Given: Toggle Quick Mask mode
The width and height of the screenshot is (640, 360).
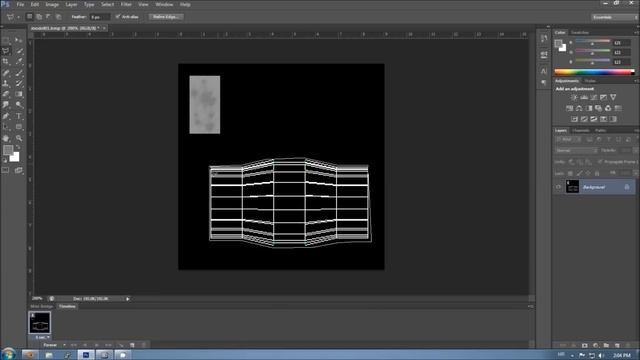Looking at the screenshot, I should [6, 170].
